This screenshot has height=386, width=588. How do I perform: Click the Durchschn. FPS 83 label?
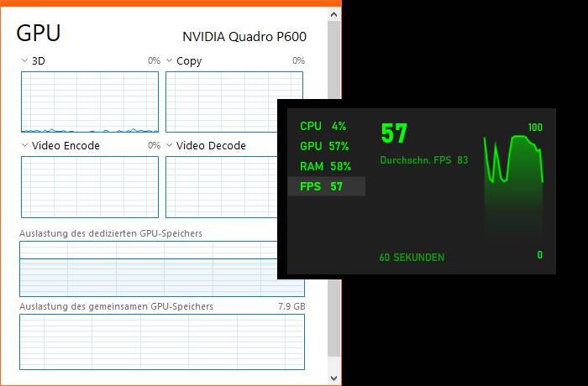click(x=424, y=160)
